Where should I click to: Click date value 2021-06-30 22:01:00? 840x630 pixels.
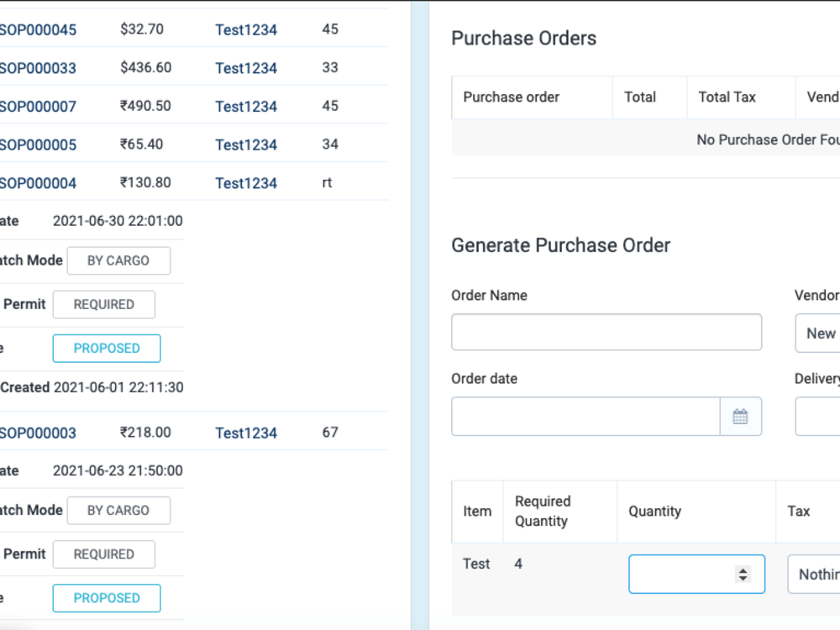point(118,221)
